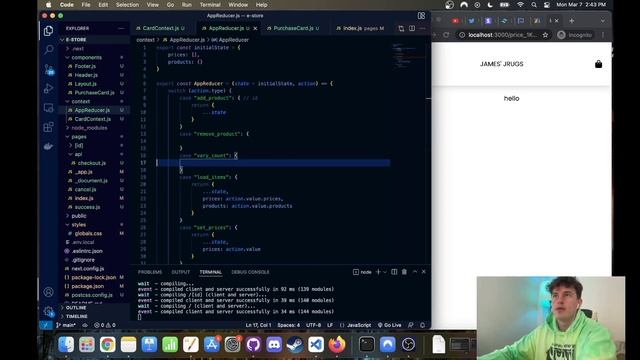Open Extensions view in activity bar
The height and width of the screenshot is (360, 640).
(49, 127)
